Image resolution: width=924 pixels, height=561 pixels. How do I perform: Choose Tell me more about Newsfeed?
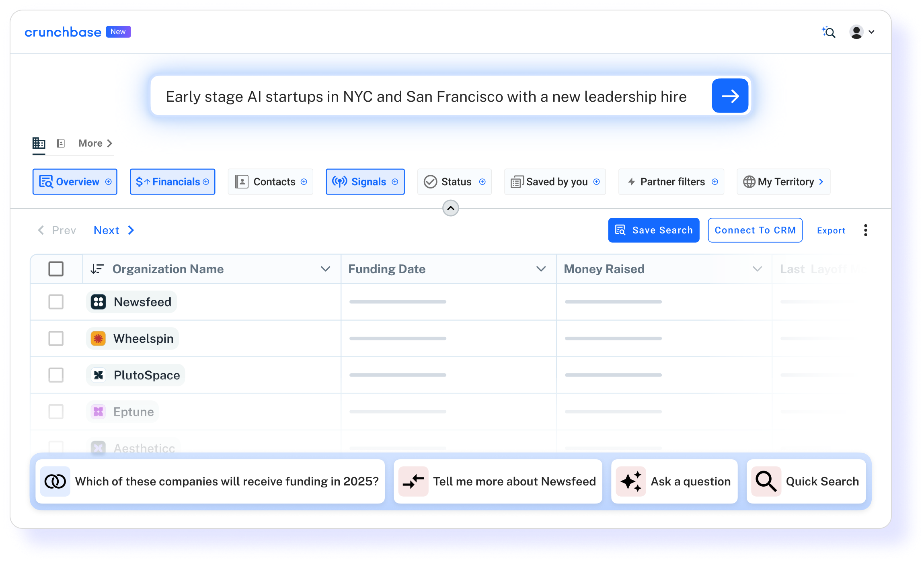click(498, 481)
